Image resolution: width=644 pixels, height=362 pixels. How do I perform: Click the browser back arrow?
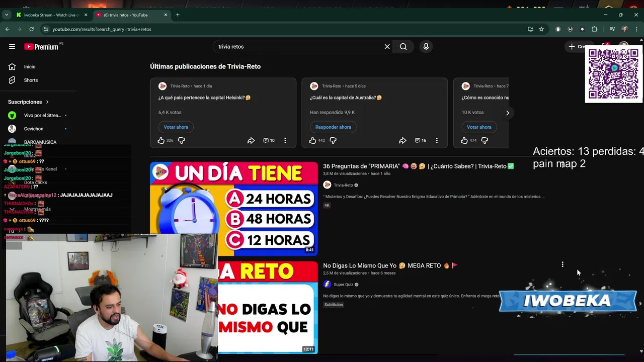[7, 29]
